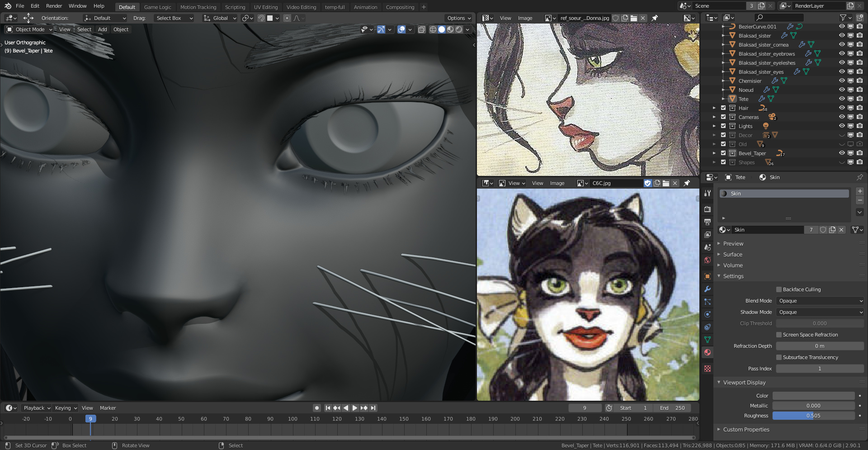
Task: Disable render for Noeud object
Action: click(860, 90)
